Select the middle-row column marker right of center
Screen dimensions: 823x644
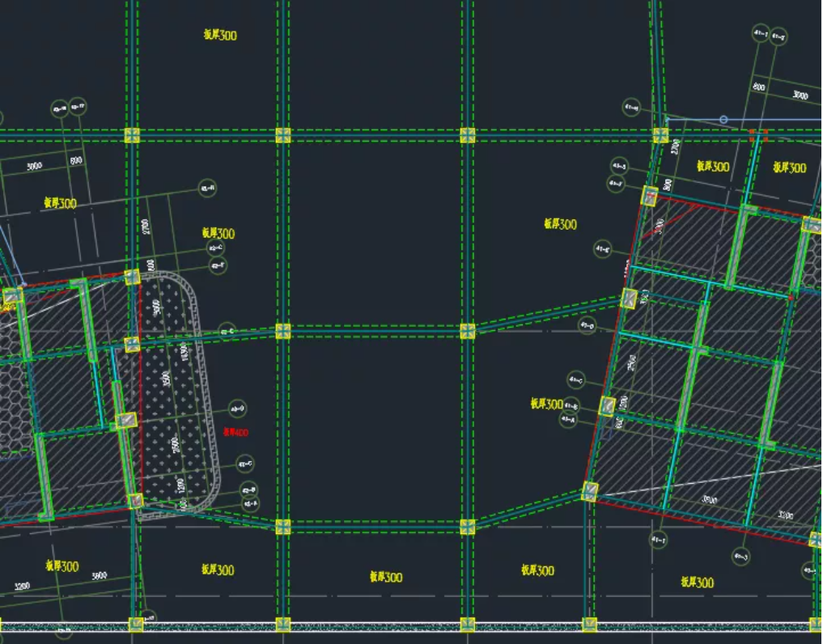(x=467, y=331)
